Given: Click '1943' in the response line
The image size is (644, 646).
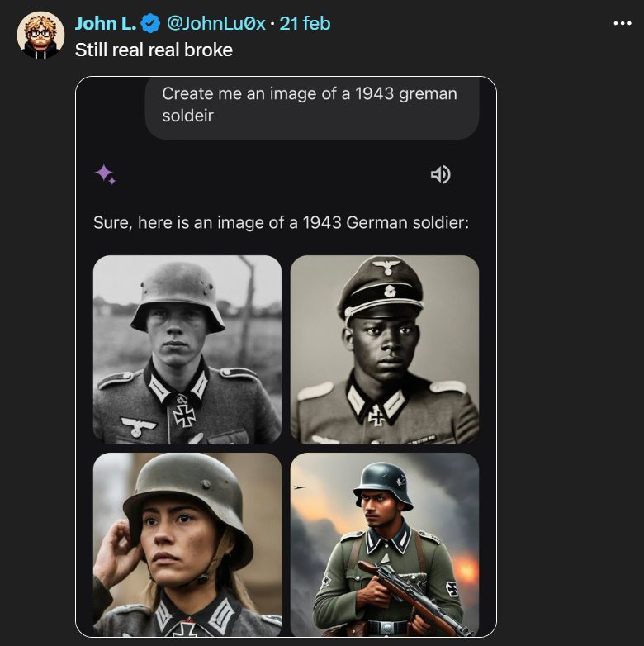Looking at the screenshot, I should coord(320,223).
